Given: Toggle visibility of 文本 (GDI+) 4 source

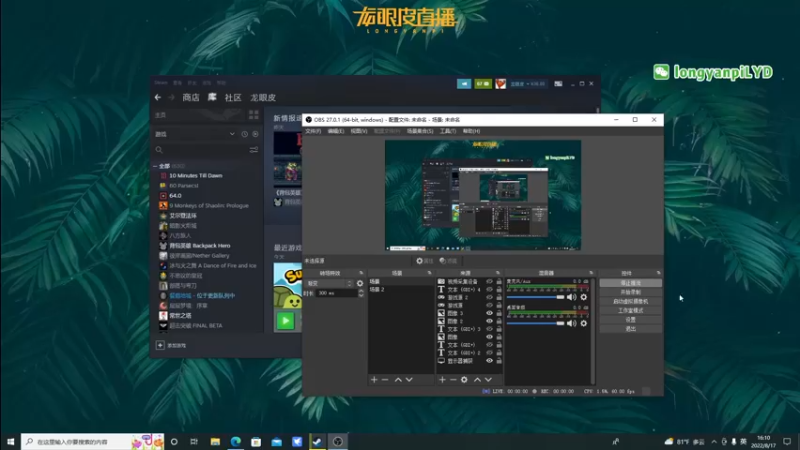Looking at the screenshot, I should click(x=489, y=289).
